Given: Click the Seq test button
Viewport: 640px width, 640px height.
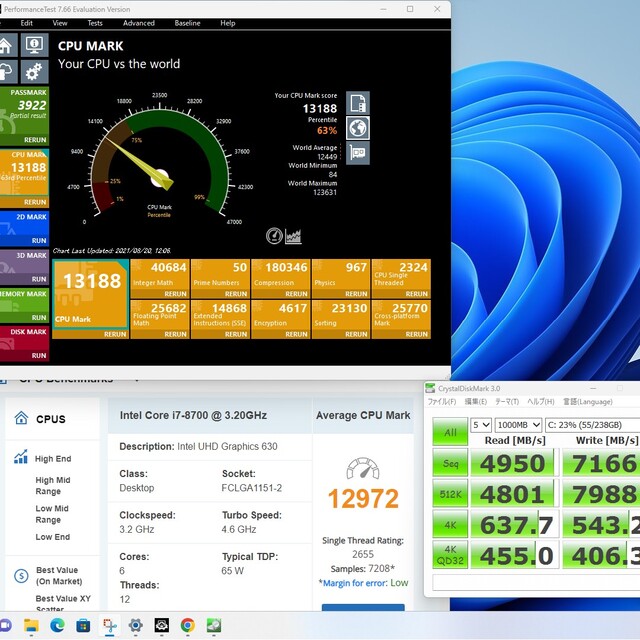Looking at the screenshot, I should pos(450,463).
